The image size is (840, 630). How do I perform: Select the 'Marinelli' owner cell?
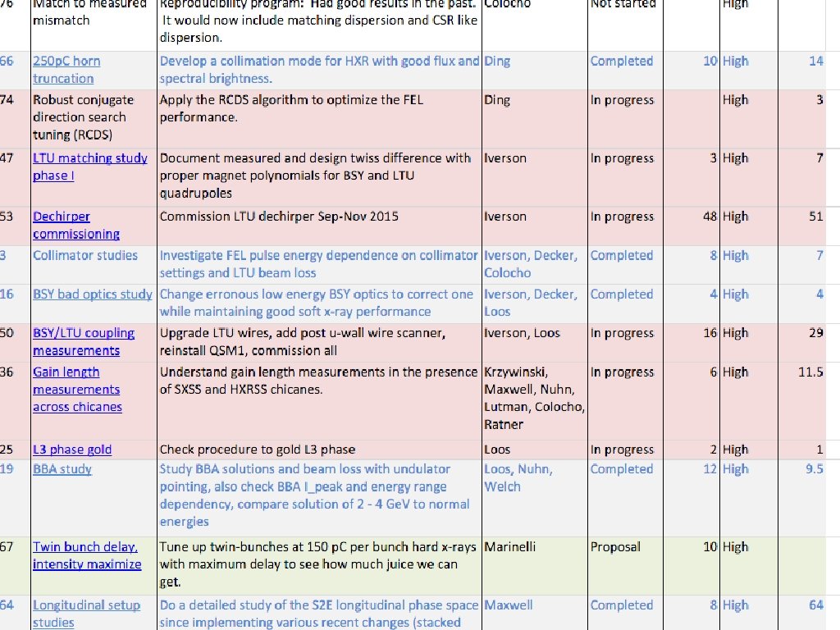pyautogui.click(x=535, y=566)
